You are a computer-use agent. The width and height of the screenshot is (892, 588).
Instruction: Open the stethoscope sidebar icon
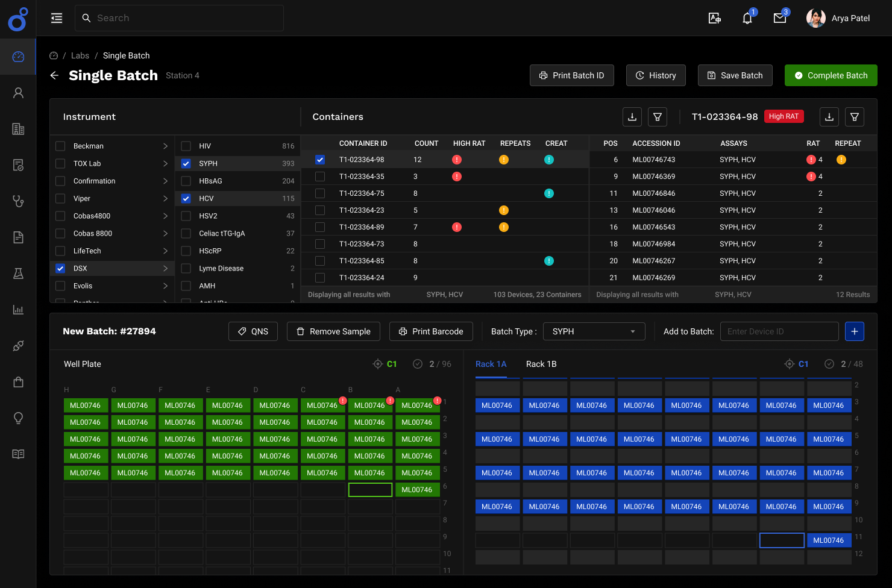pos(18,201)
